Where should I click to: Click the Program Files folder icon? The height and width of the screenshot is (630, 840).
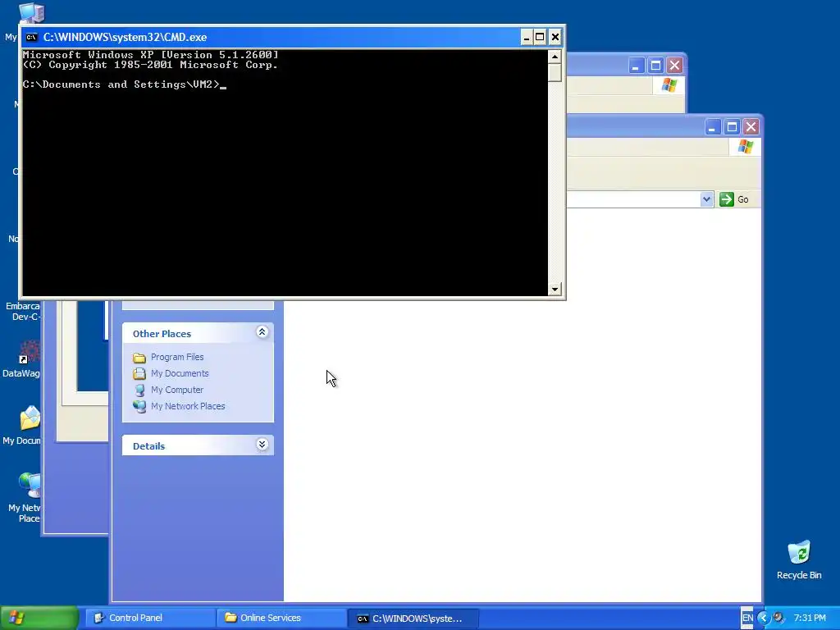[x=139, y=358]
